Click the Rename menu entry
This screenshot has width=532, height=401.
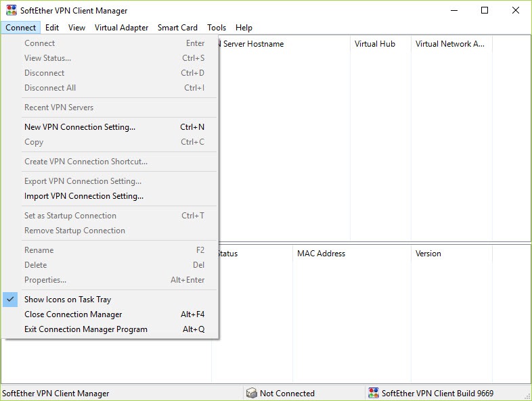pos(110,250)
